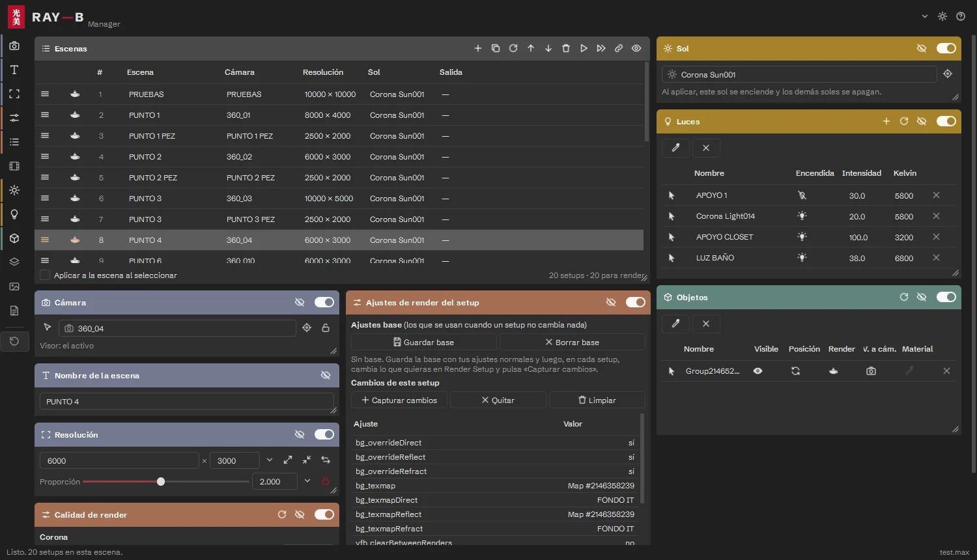Pick sun from scene using target icon
This screenshot has height=560, width=977.
click(948, 74)
